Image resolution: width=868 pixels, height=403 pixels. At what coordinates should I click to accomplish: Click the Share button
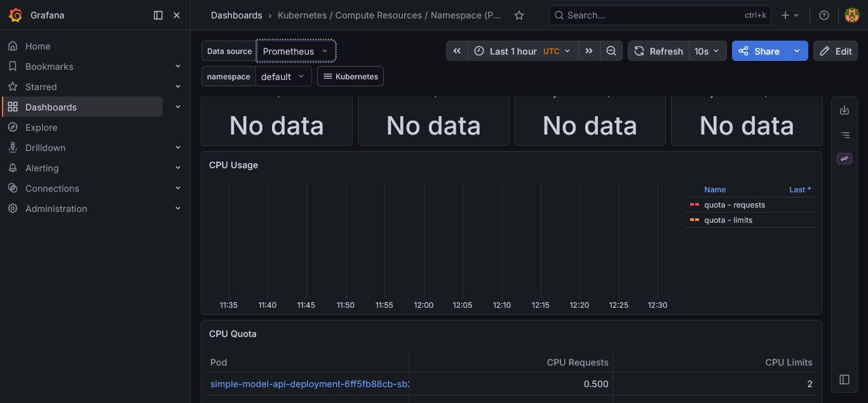(x=759, y=51)
